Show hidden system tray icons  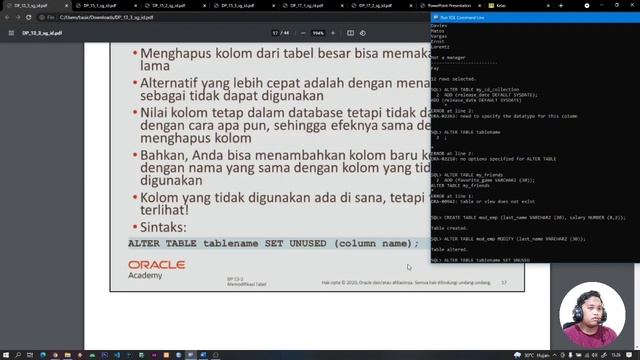(x=555, y=356)
